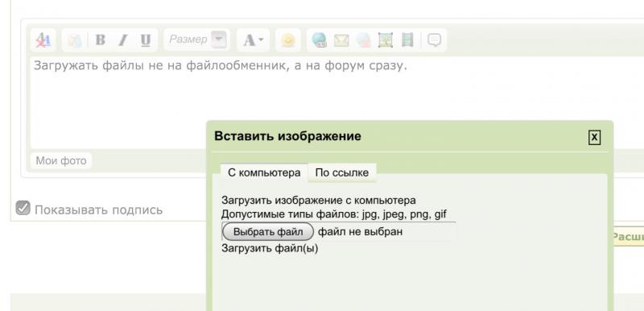Uncheck the Показывать подпись checkbox

pos(23,208)
